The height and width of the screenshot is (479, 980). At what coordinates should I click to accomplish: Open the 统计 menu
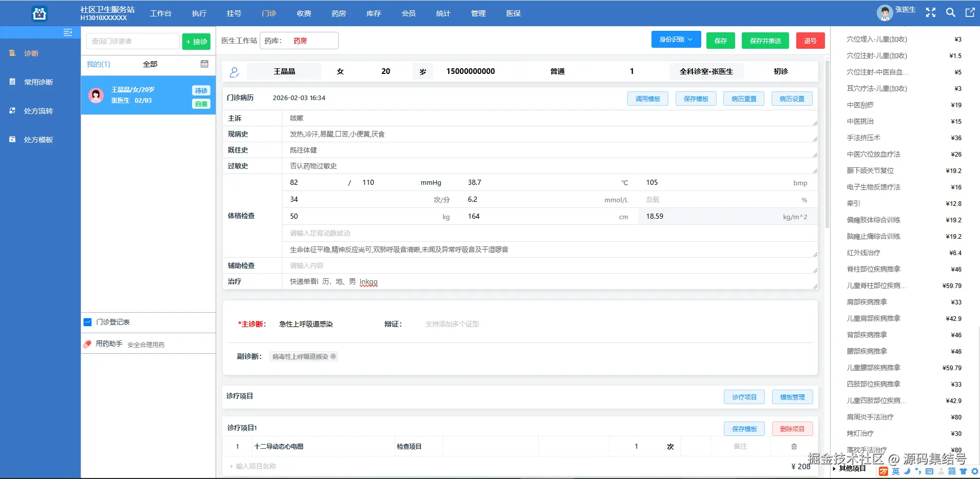click(444, 13)
